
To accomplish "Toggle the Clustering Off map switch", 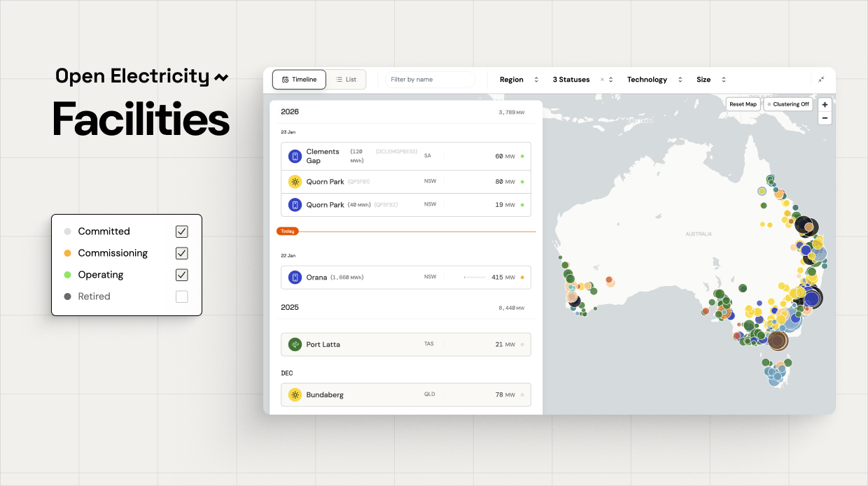I will click(788, 104).
